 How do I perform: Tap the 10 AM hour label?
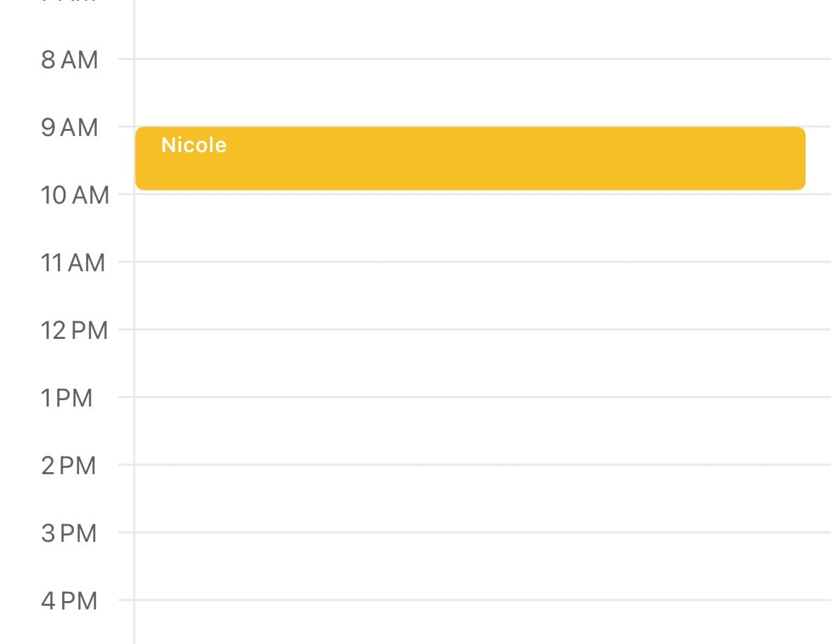[75, 195]
